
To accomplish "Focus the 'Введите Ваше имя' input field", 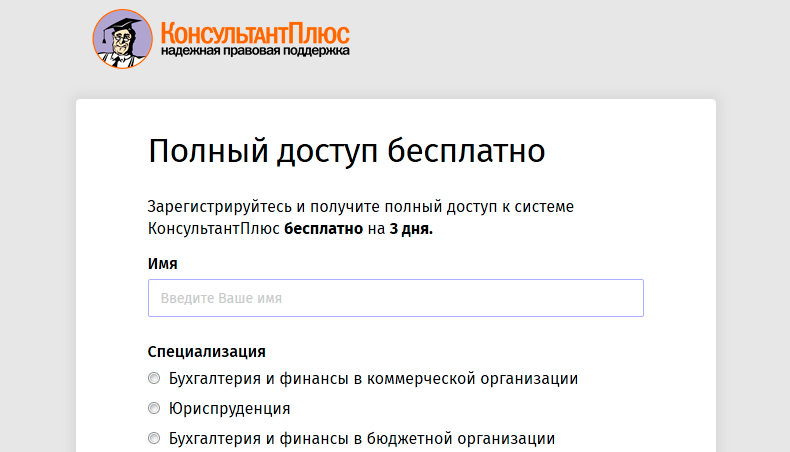I will tap(396, 298).
